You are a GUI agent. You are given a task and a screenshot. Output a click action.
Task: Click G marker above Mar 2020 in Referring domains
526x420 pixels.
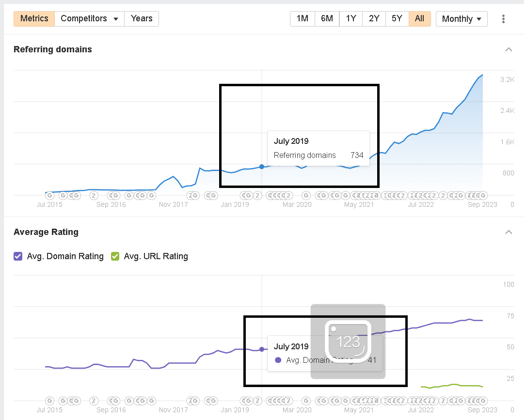click(x=306, y=195)
